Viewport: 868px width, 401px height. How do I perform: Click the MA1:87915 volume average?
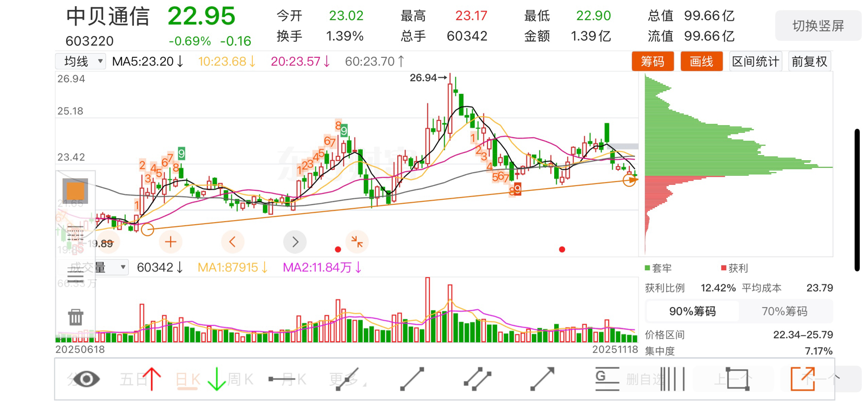point(233,268)
